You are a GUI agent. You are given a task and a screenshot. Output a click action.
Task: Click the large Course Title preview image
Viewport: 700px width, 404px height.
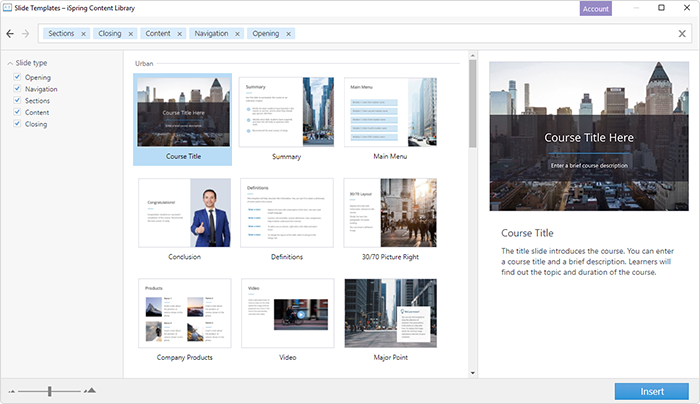(589, 136)
